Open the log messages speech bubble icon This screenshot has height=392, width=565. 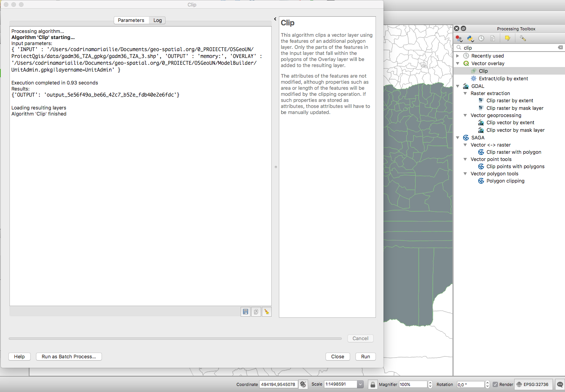tap(560, 384)
